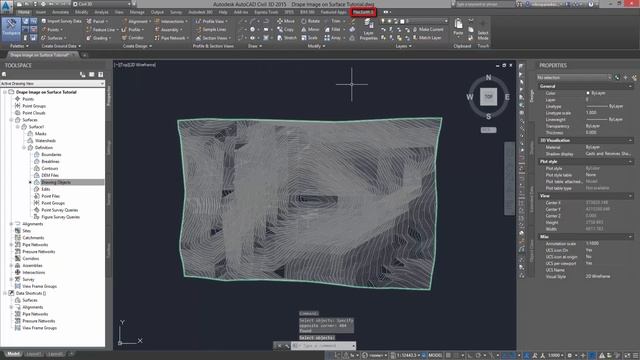Select Contours in the tree
Screen dimensions: 640x360
tap(50, 169)
